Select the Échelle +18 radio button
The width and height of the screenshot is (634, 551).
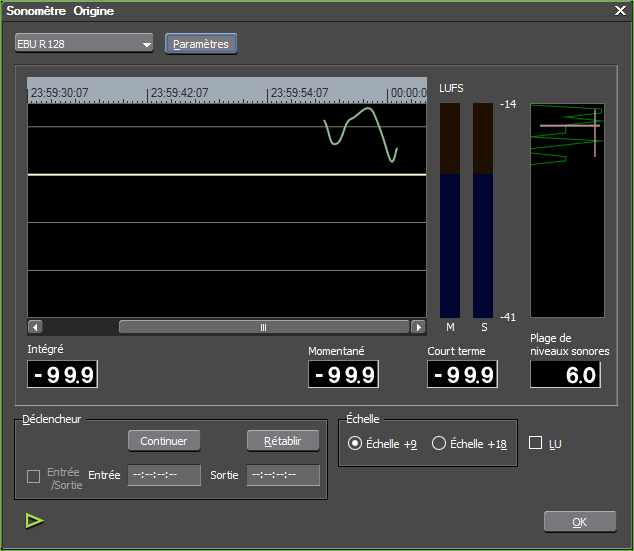439,443
